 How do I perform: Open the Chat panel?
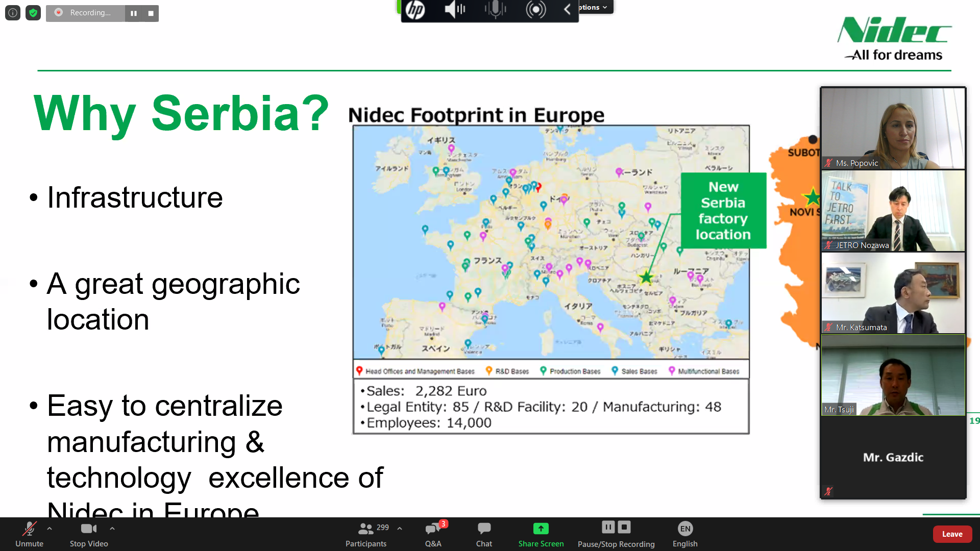[x=484, y=534]
